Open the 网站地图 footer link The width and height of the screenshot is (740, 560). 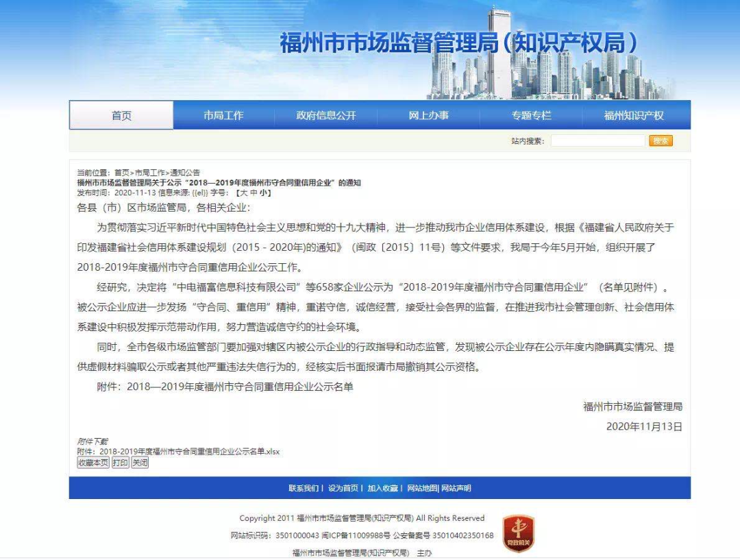421,488
